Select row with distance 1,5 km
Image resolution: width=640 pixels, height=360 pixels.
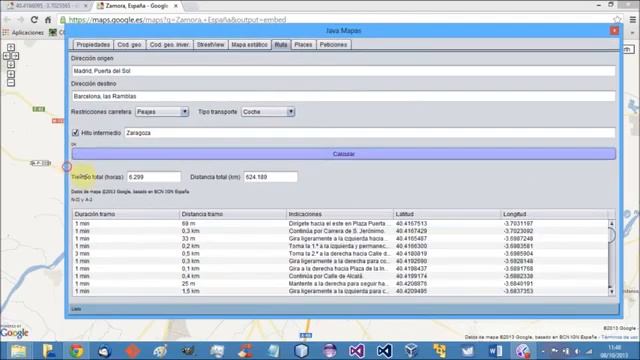tap(340, 291)
